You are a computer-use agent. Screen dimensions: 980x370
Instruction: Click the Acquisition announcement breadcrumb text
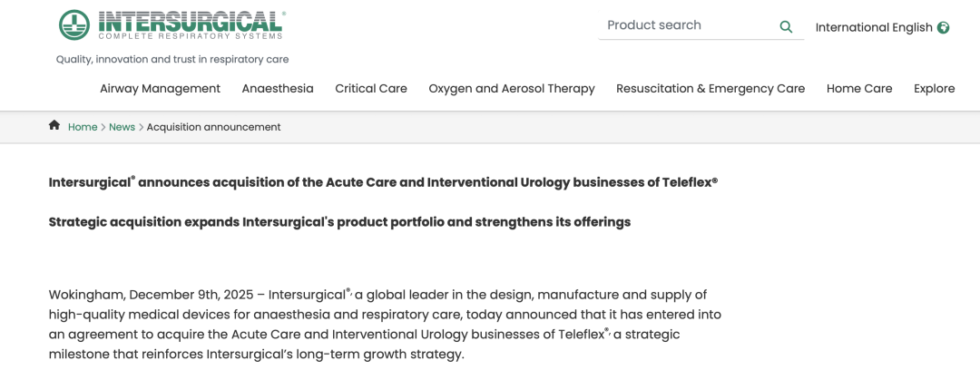[x=213, y=127]
